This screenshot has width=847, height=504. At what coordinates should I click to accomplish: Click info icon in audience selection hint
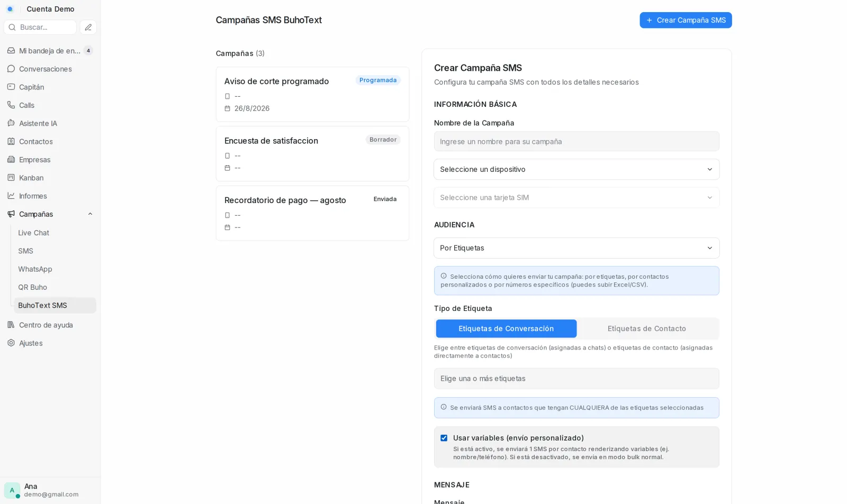tap(444, 276)
